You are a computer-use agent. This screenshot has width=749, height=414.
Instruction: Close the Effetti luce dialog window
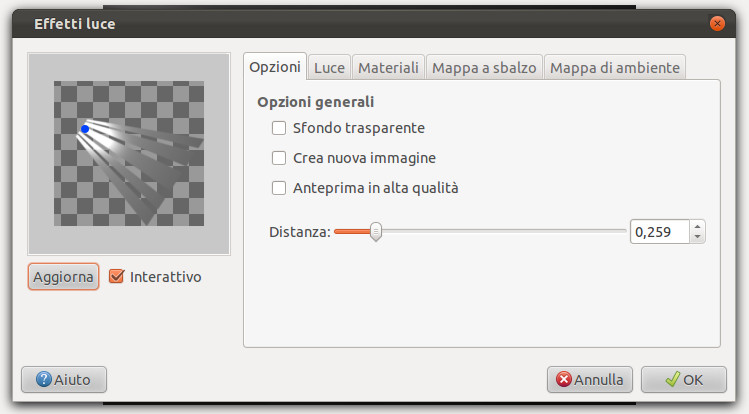click(717, 23)
